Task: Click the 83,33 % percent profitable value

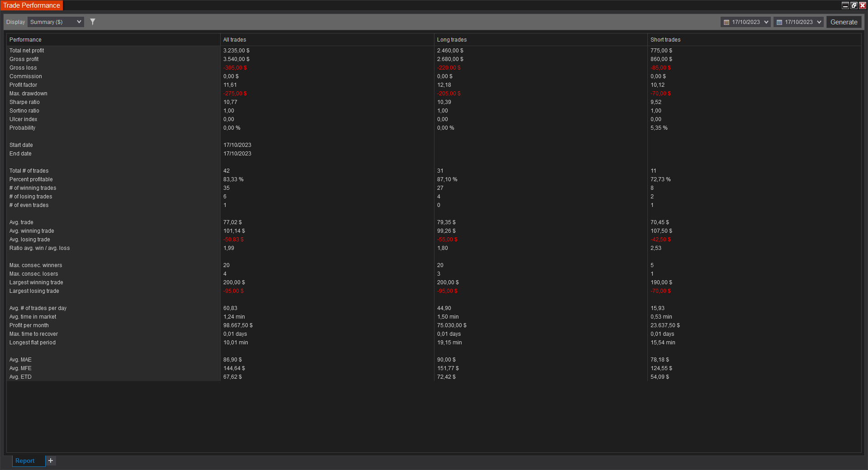Action: tap(233, 179)
